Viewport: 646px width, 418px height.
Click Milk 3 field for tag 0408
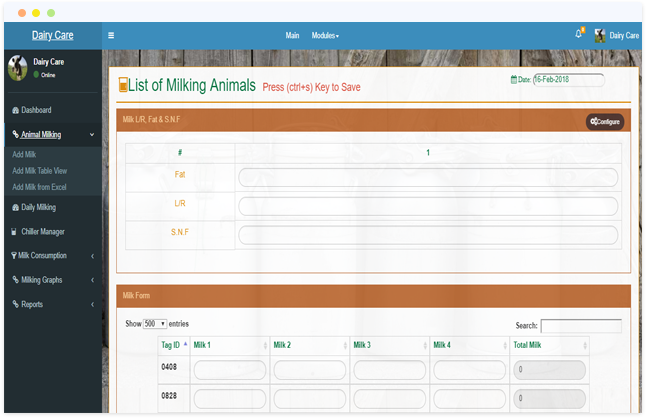pyautogui.click(x=389, y=370)
